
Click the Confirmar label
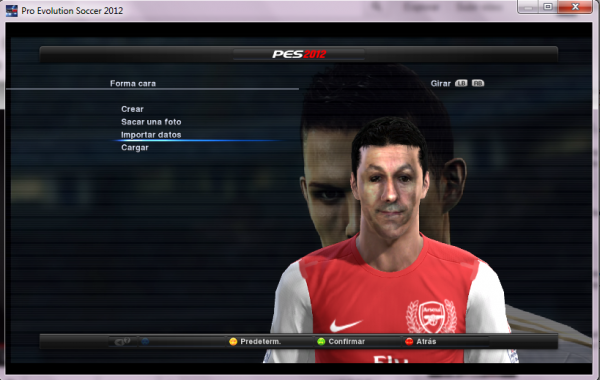point(347,341)
